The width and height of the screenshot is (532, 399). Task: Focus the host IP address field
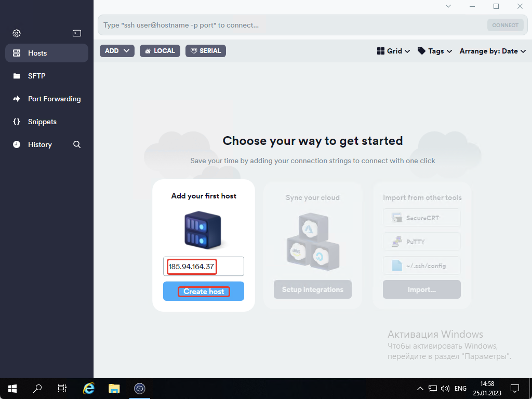[203, 267]
